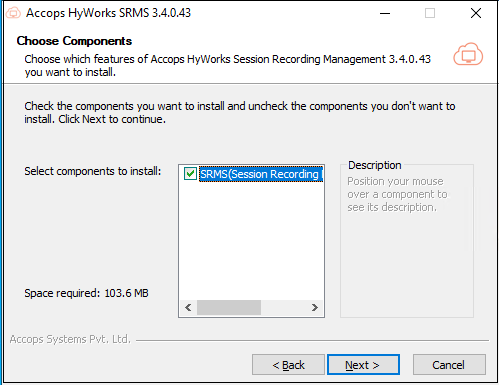Click the orange cloud monitor logo in header
This screenshot has width=499, height=385.
tap(468, 54)
